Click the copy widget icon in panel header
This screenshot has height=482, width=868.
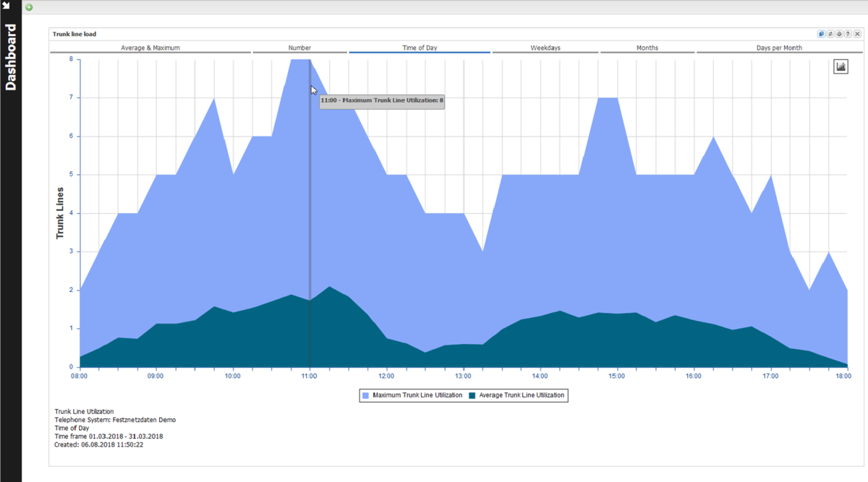point(822,34)
